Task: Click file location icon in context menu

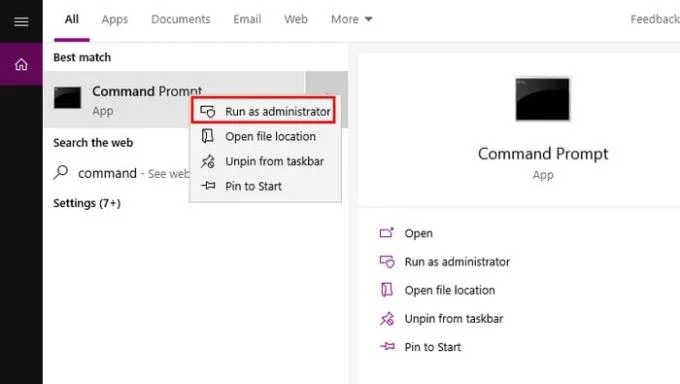Action: click(x=207, y=136)
